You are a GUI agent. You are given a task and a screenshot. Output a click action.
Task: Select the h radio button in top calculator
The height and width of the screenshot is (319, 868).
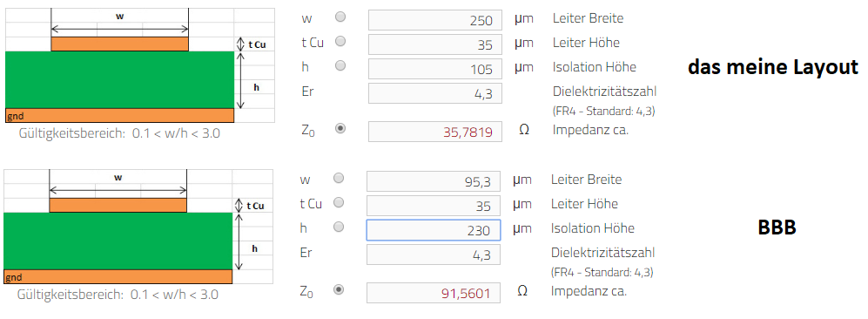[x=340, y=65]
